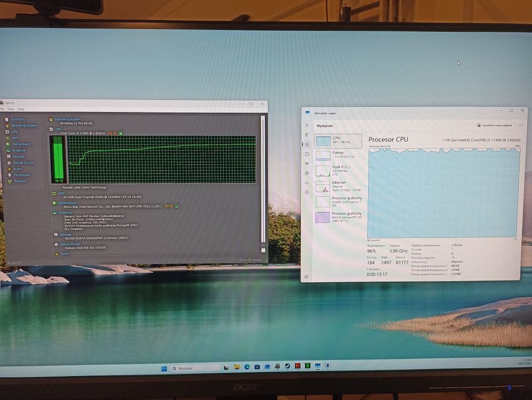Screen dimensions: 532x400
Task: Open green app icon on taskbar
Action: (308, 365)
